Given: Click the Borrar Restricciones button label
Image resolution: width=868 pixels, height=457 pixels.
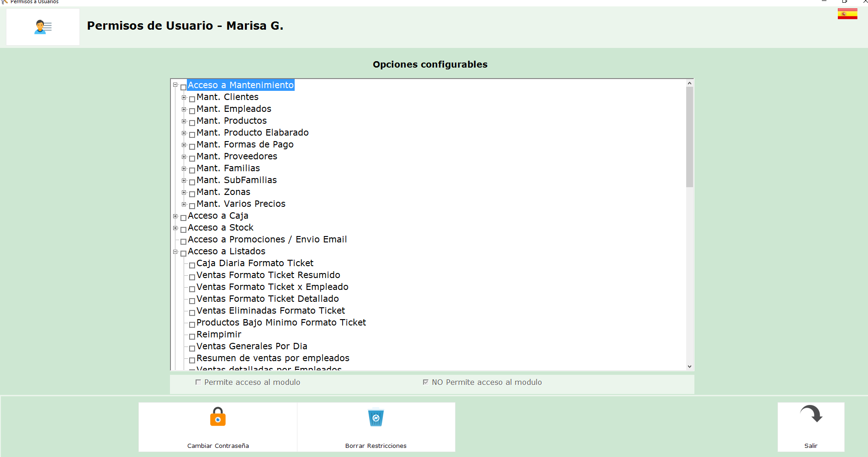Looking at the screenshot, I should [376, 446].
